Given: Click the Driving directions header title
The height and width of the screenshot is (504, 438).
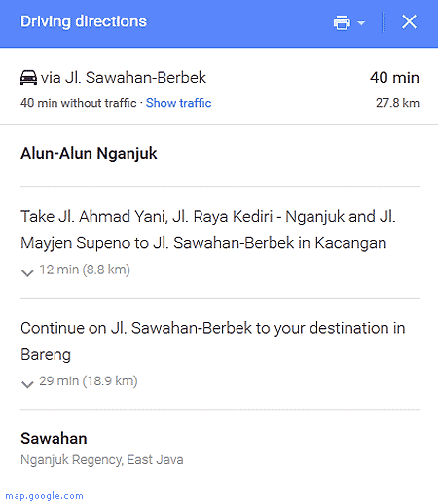Looking at the screenshot, I should (84, 21).
